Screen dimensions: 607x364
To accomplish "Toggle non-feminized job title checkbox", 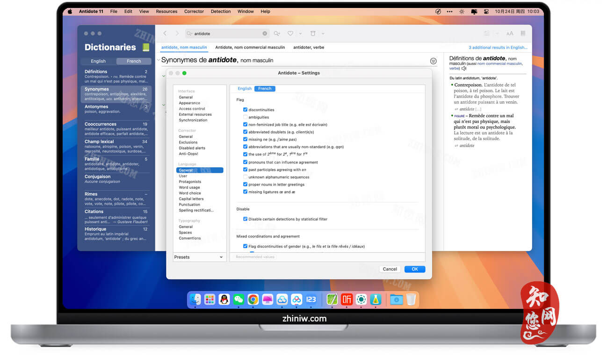I will coord(245,125).
